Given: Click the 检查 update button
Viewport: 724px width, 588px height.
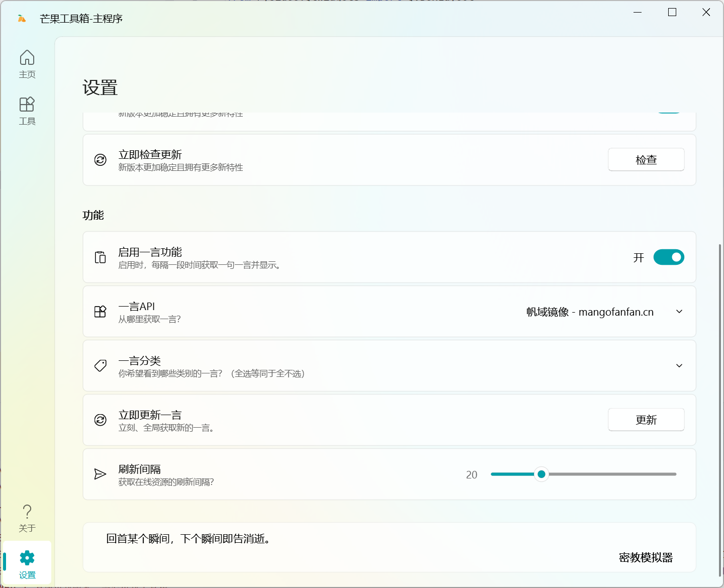Looking at the screenshot, I should pos(646,160).
